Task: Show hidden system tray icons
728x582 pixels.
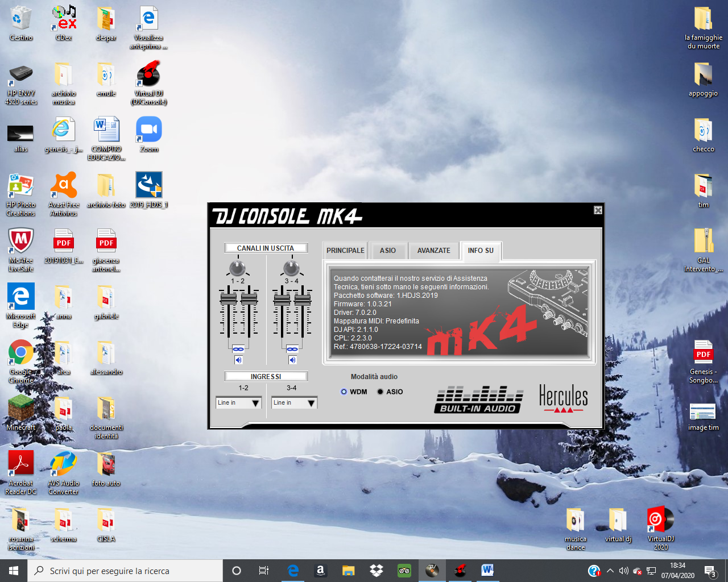Action: [x=610, y=571]
